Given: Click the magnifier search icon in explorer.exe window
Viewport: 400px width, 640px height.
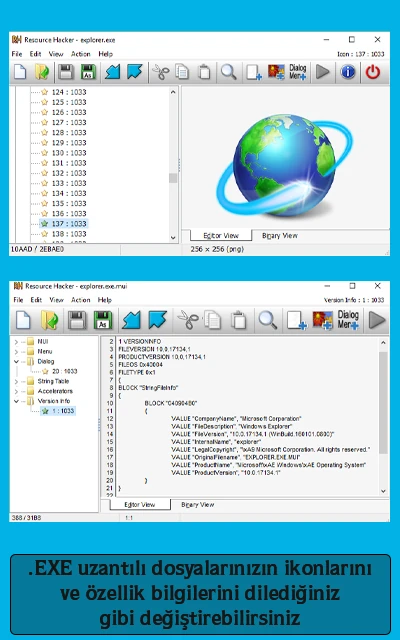Looking at the screenshot, I should 229,72.
